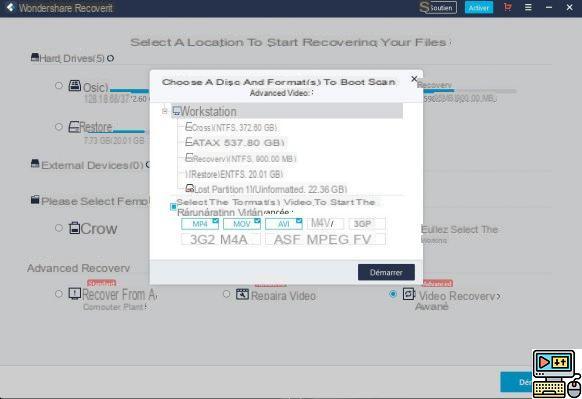Viewport: 582px width, 399px height.
Task: Click the Cross partition drive icon
Action: coord(189,127)
